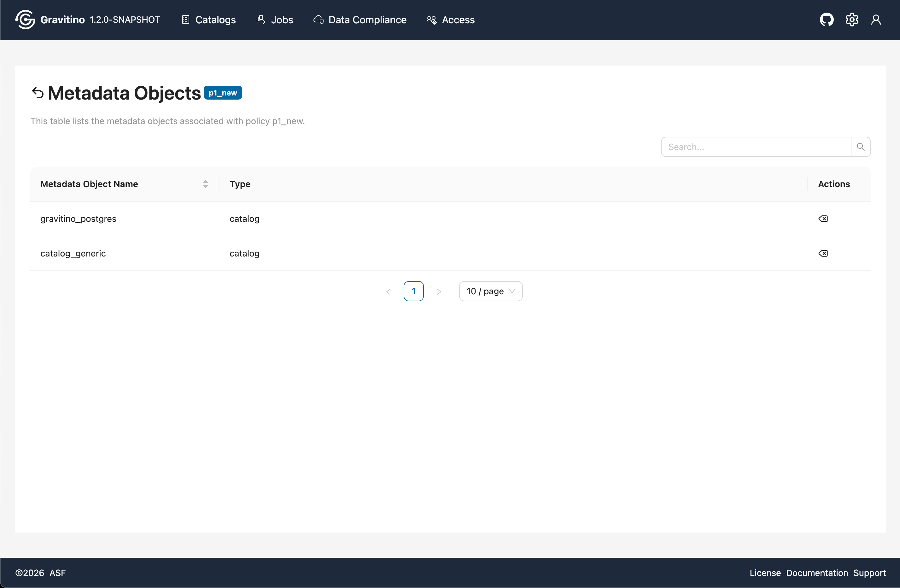Open the settings gear icon

852,20
